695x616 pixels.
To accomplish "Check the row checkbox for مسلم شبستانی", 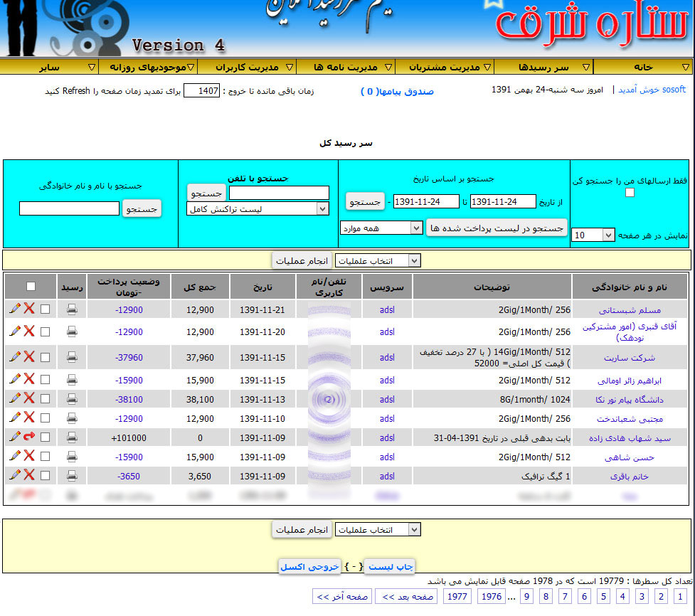I will pyautogui.click(x=46, y=309).
